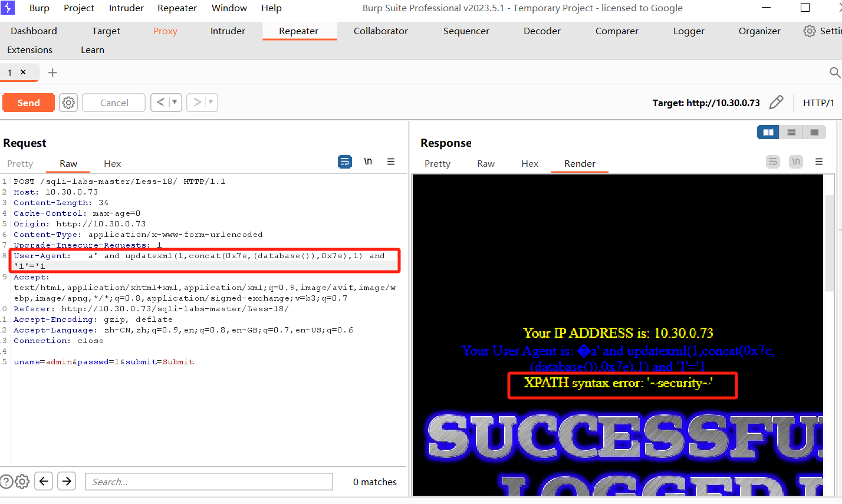The width and height of the screenshot is (842, 504).
Task: Toggle word wrap in Request editor
Action: coord(345,162)
